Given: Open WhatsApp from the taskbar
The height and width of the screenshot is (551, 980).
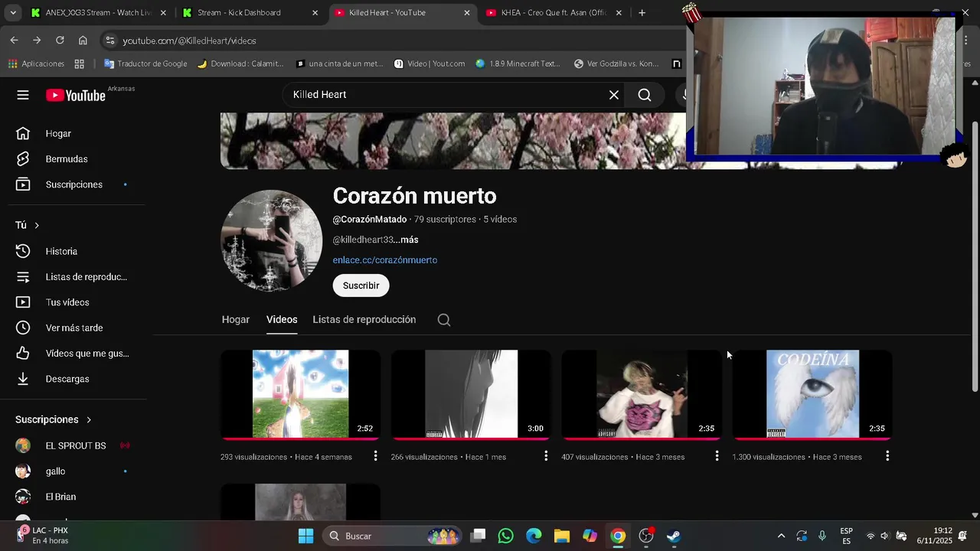Looking at the screenshot, I should (x=505, y=536).
